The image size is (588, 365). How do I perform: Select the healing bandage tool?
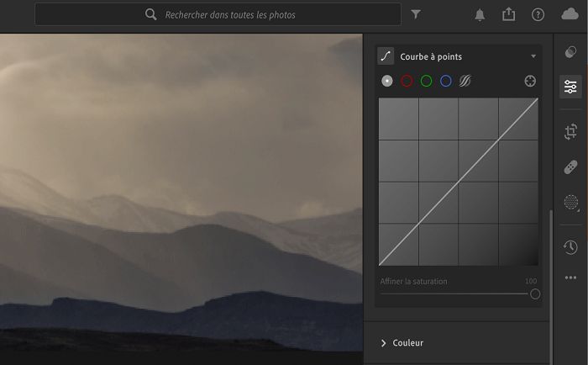[x=570, y=167]
